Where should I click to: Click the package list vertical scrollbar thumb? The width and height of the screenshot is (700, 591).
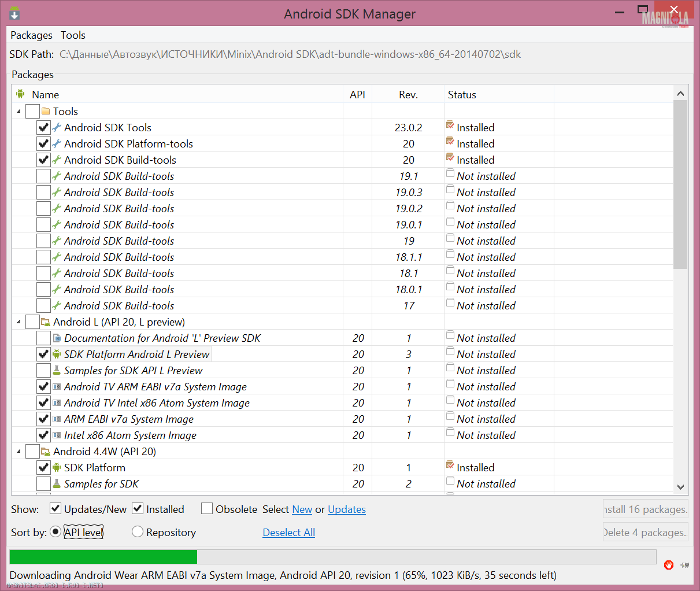(x=680, y=184)
